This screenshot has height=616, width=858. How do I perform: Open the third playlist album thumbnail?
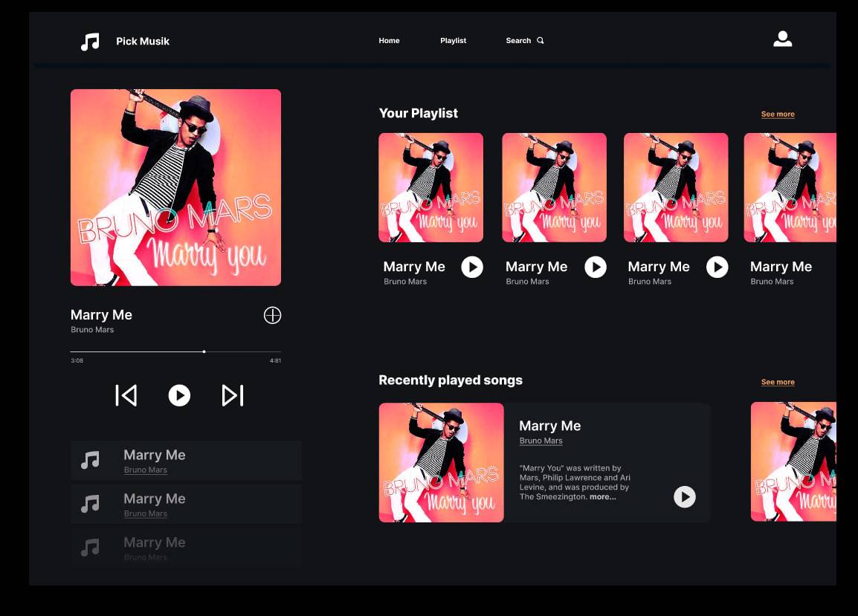point(676,188)
